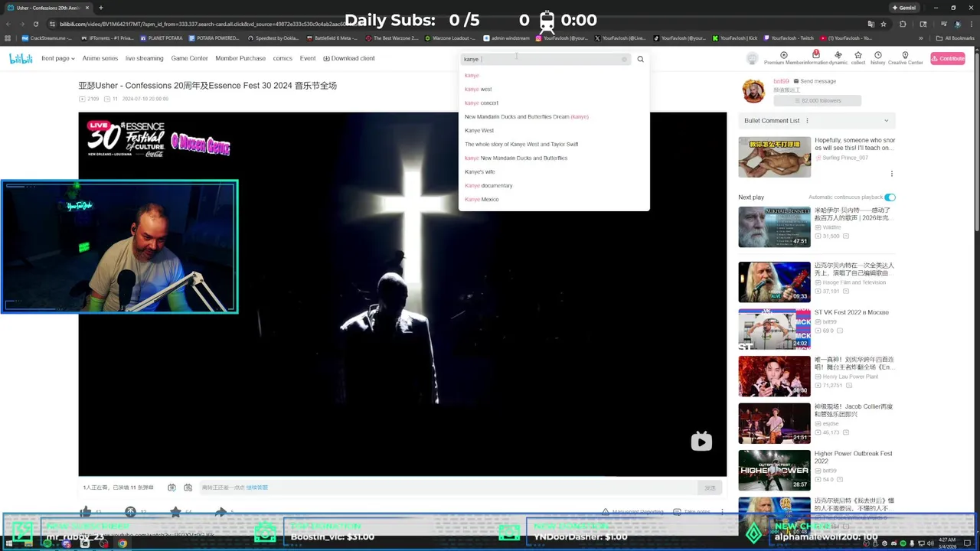Open Anime series nav item
The height and width of the screenshot is (551, 980).
[x=100, y=58]
